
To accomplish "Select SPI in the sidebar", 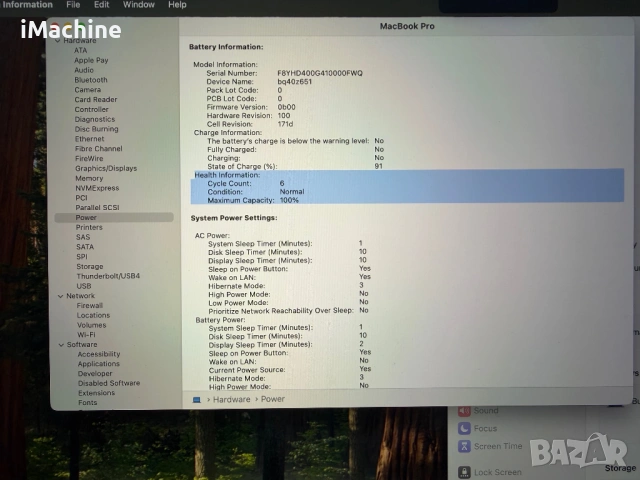I will point(82,257).
